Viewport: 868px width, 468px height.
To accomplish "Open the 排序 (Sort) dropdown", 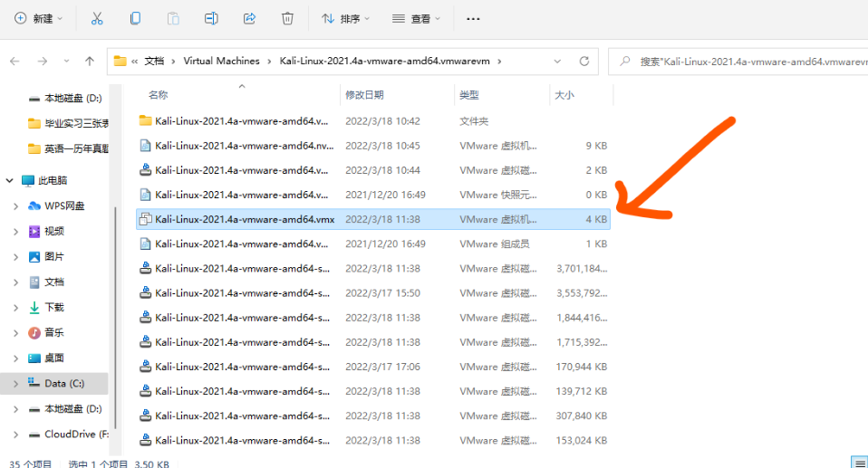I will point(345,19).
